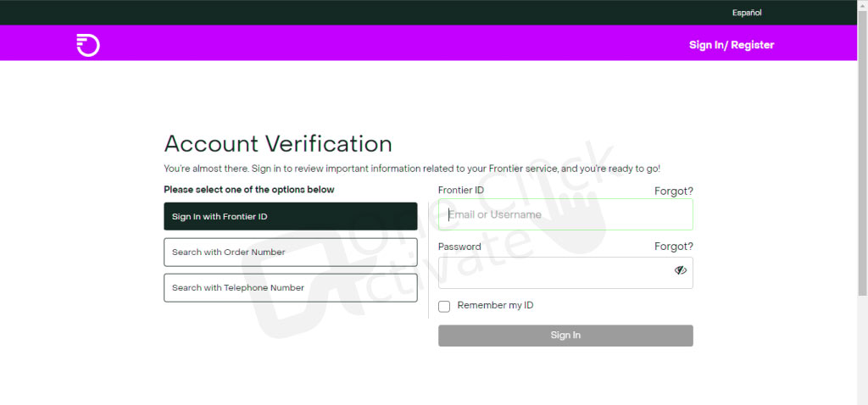Check the Remember my ID box
The height and width of the screenshot is (405, 868).
point(444,307)
